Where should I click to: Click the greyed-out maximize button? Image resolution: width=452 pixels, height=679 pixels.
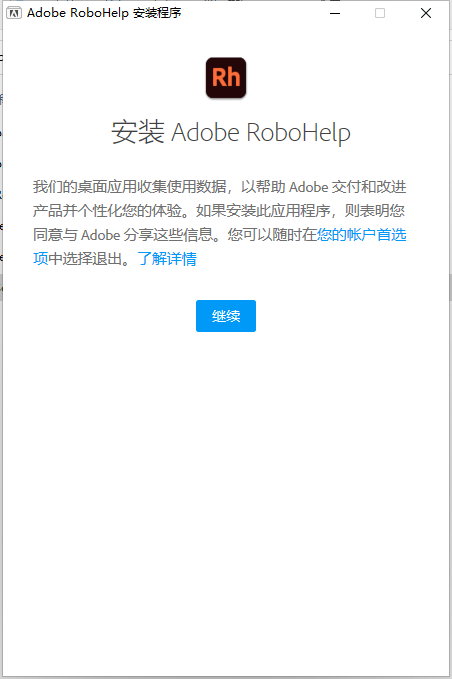coord(380,13)
